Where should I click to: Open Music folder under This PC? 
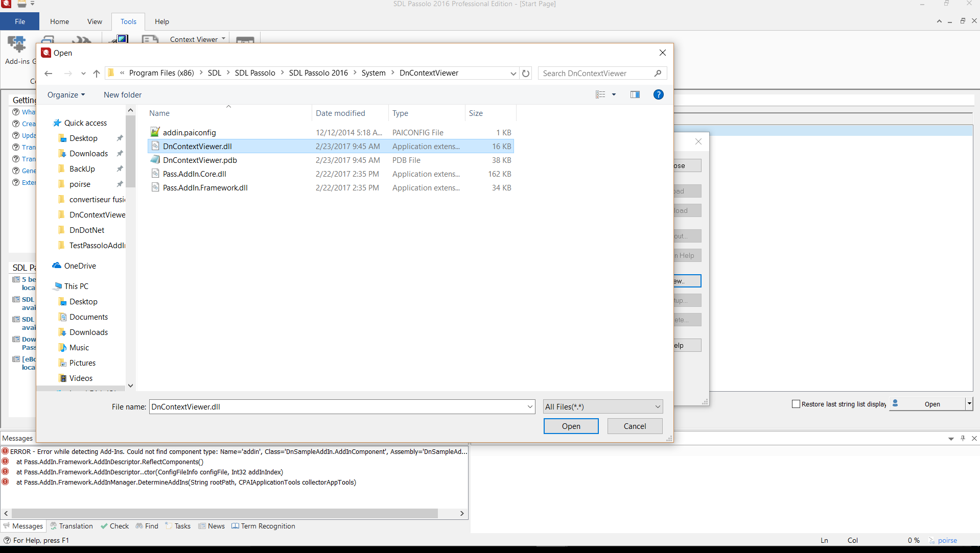(79, 348)
